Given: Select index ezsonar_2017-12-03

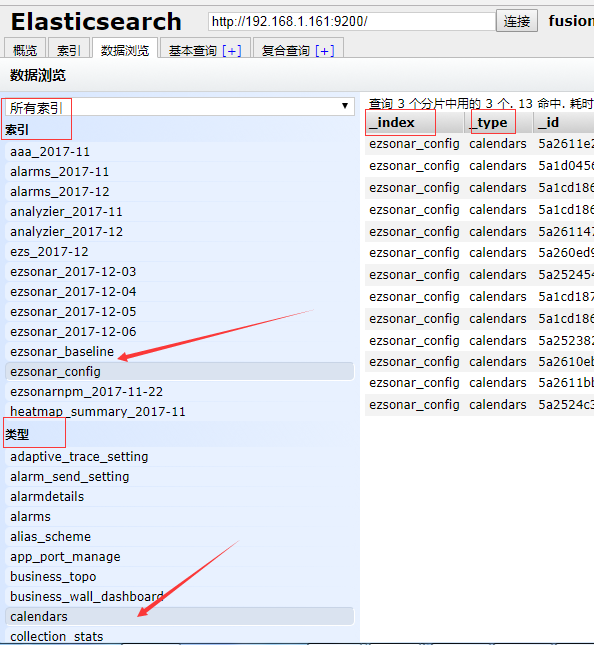Looking at the screenshot, I should (179, 272).
